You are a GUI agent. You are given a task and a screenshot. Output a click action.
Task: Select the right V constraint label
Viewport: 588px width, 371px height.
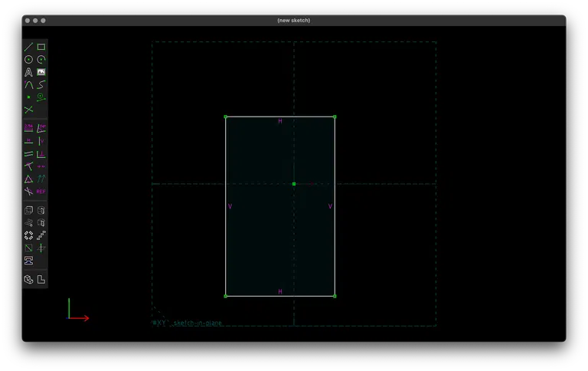(330, 206)
